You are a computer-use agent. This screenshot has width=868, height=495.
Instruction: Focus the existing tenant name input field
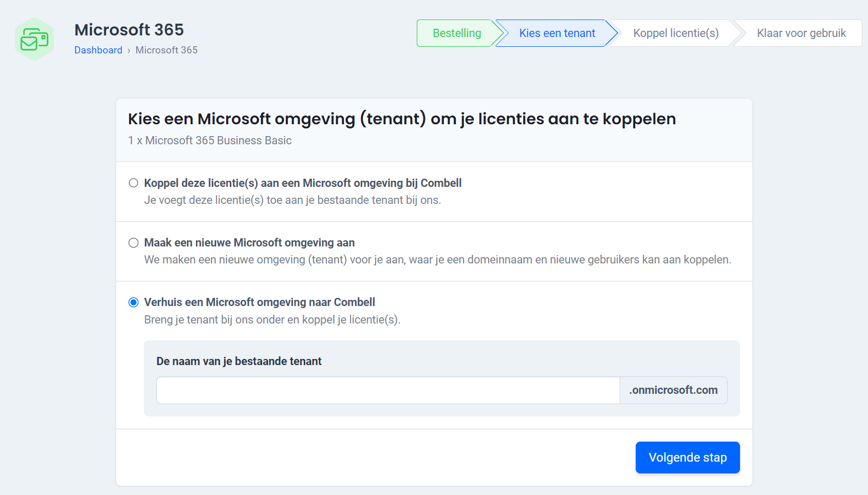click(388, 390)
